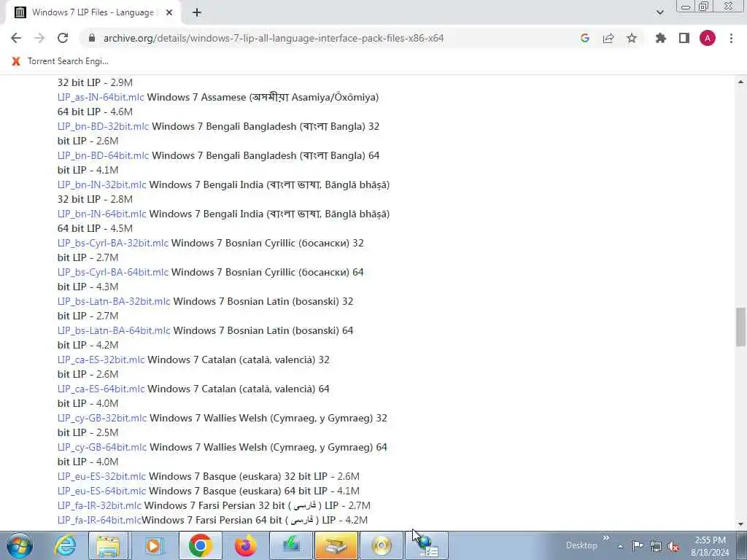Go back to previous page

click(x=16, y=38)
